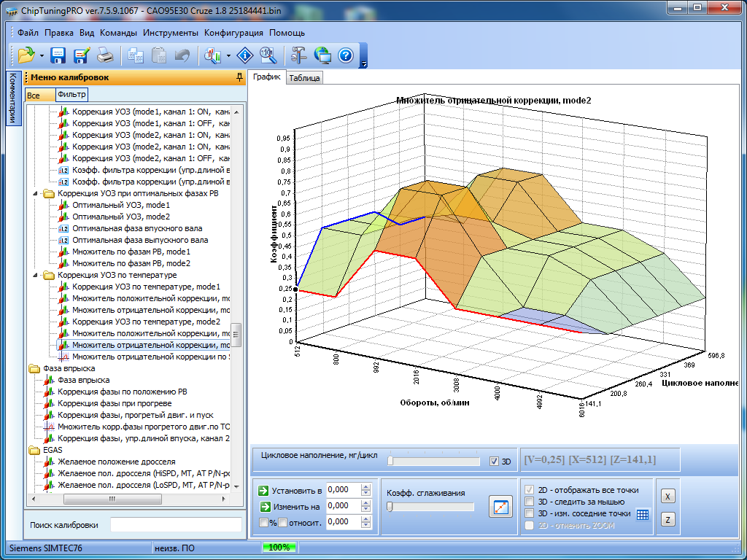Click the blue question mark help icon
This screenshot has width=747, height=560.
point(346,55)
